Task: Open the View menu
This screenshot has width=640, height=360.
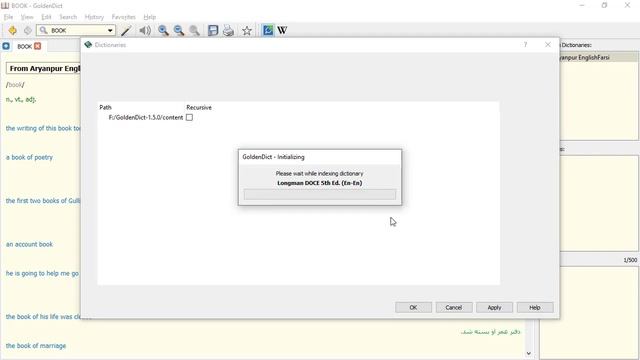Action: click(x=27, y=17)
